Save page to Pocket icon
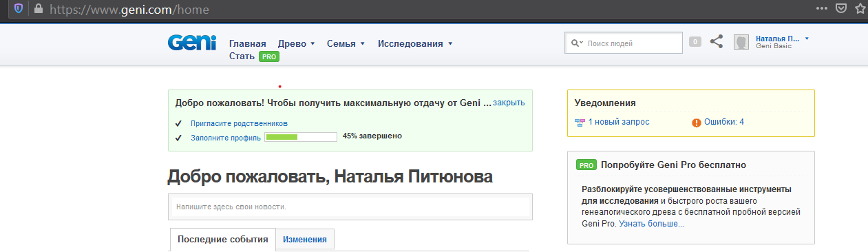 (840, 9)
